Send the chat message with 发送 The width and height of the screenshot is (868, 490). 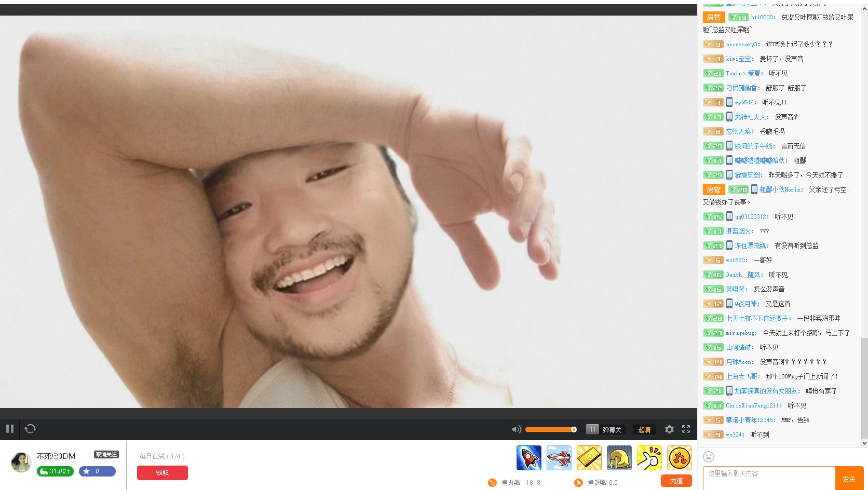click(x=849, y=478)
